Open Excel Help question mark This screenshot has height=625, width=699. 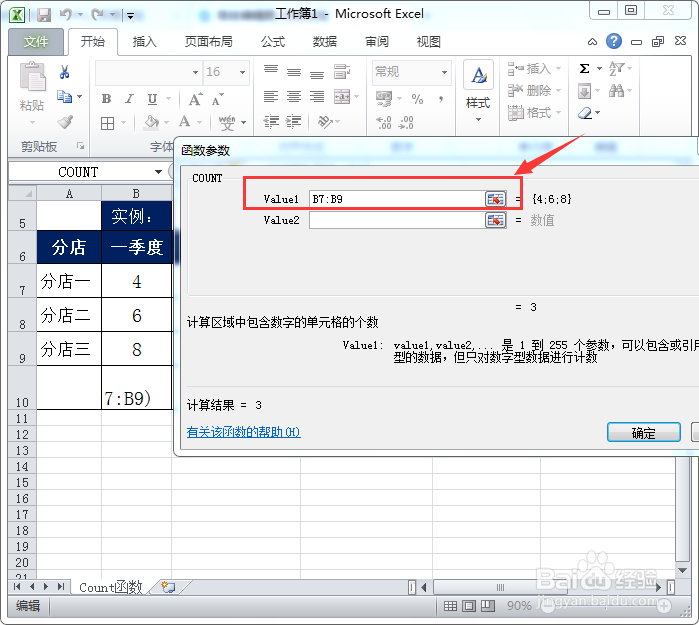tap(614, 41)
